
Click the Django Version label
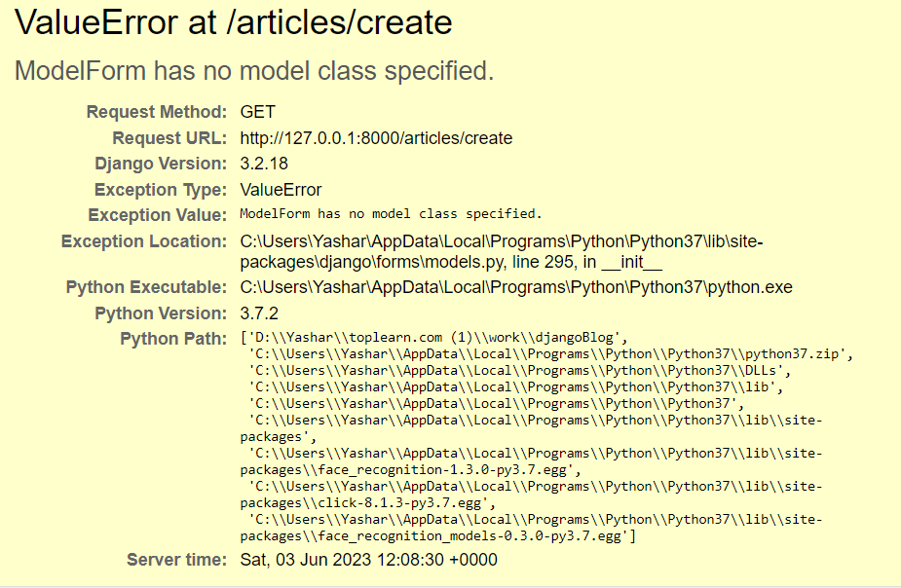[161, 164]
